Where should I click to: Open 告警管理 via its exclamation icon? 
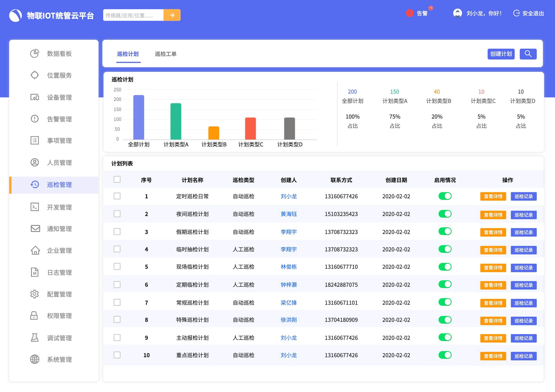(x=35, y=119)
